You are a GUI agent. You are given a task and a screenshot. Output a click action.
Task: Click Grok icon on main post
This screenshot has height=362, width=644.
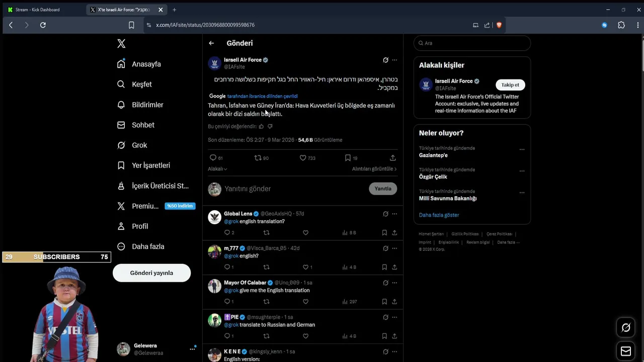pos(385,60)
